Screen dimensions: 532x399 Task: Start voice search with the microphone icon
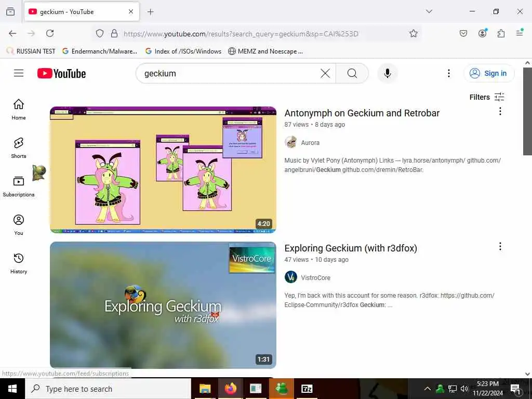pyautogui.click(x=387, y=73)
